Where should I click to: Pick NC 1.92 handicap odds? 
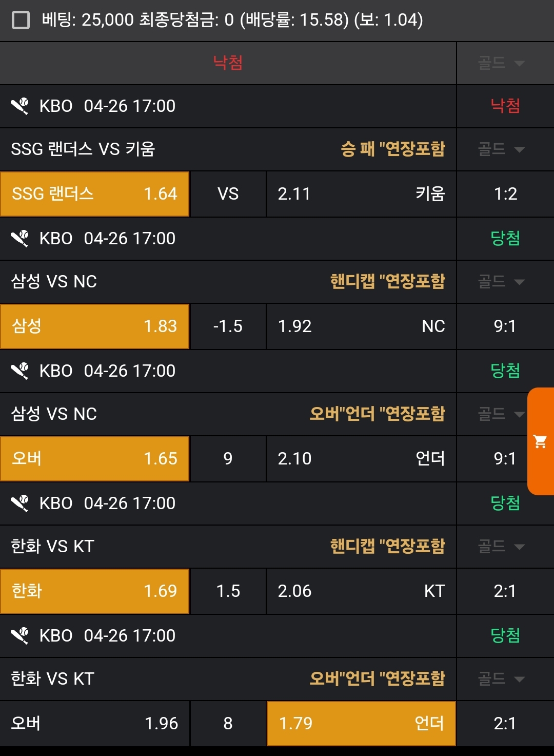pyautogui.click(x=361, y=326)
